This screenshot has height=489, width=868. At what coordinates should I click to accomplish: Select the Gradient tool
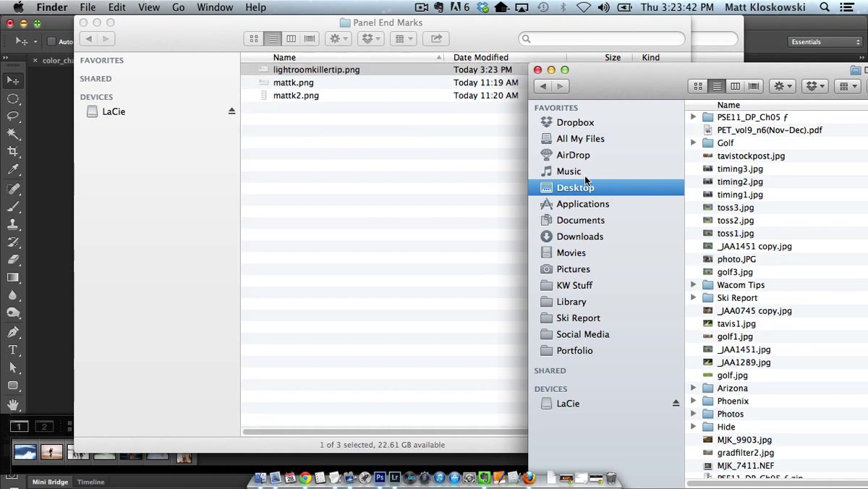coord(13,278)
